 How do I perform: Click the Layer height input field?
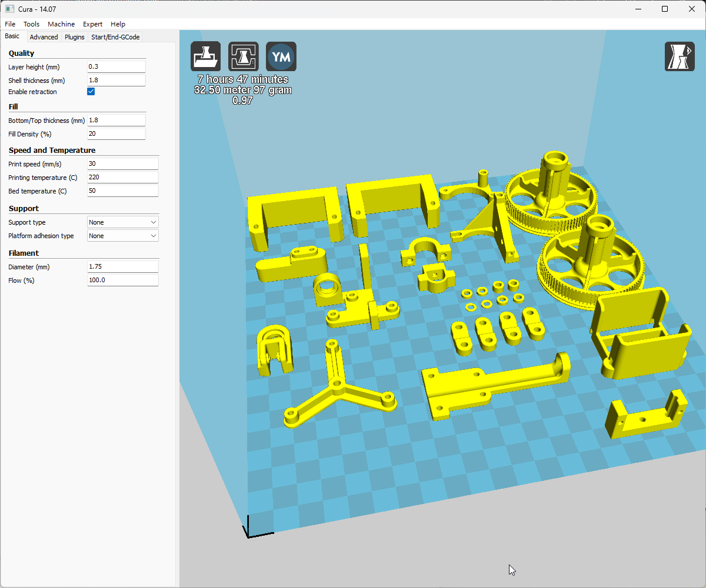click(116, 66)
